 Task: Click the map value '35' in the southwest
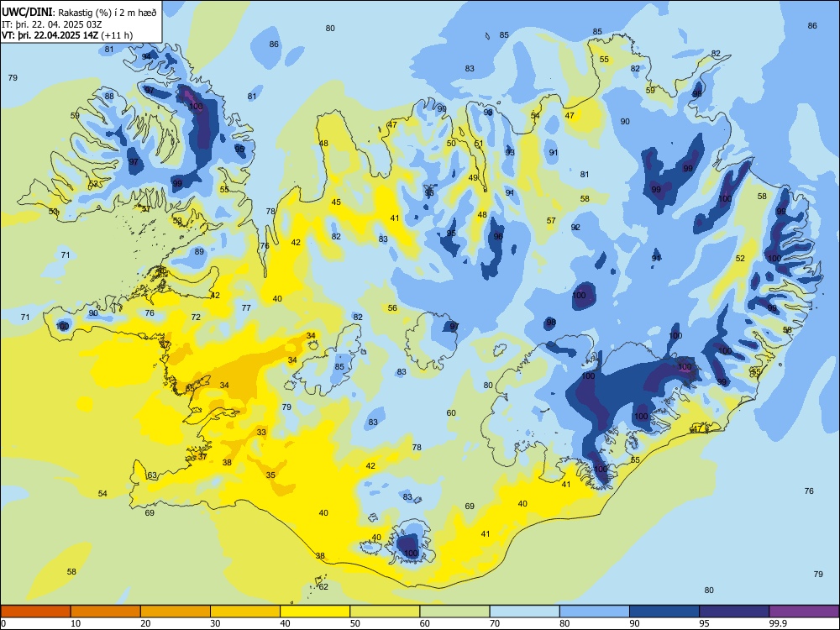point(270,475)
